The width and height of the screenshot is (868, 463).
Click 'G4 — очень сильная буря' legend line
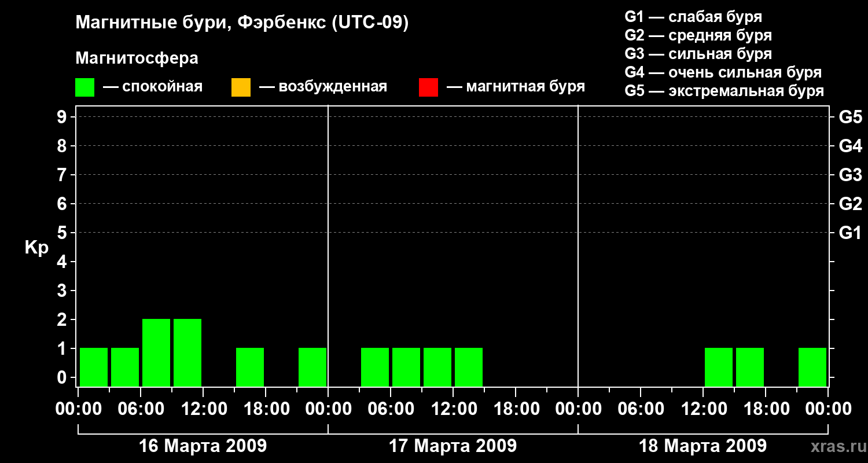click(x=723, y=72)
